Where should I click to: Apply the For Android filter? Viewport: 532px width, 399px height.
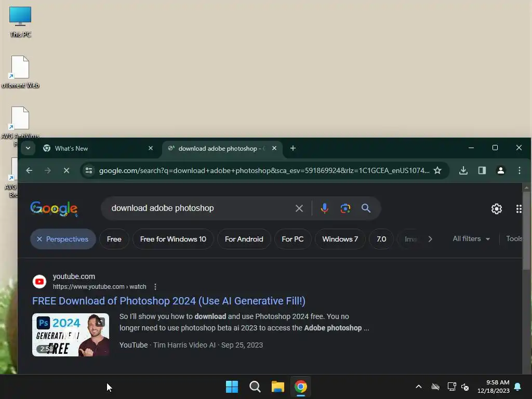point(244,239)
